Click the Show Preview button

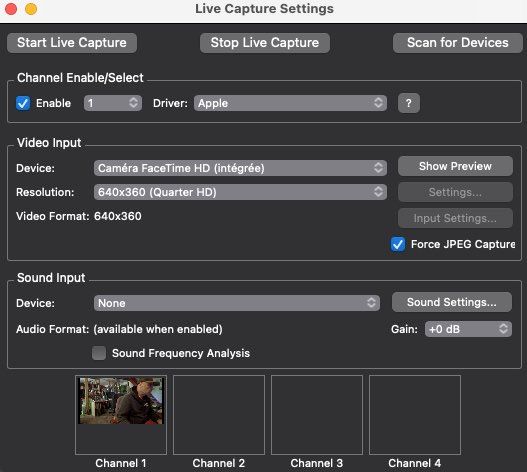tap(455, 166)
